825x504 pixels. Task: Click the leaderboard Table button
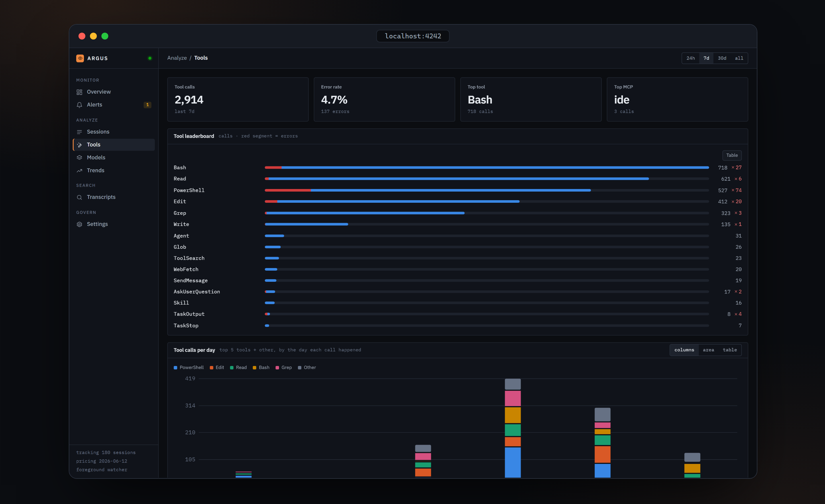pyautogui.click(x=732, y=155)
